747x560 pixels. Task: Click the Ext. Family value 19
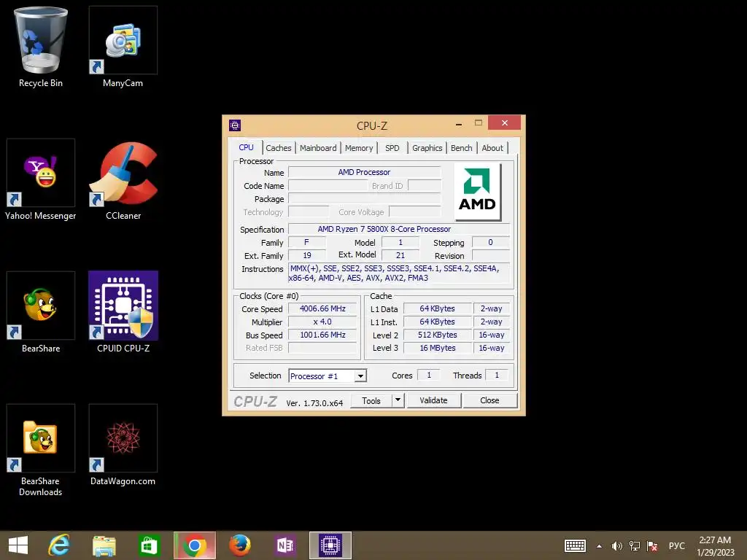click(x=307, y=256)
